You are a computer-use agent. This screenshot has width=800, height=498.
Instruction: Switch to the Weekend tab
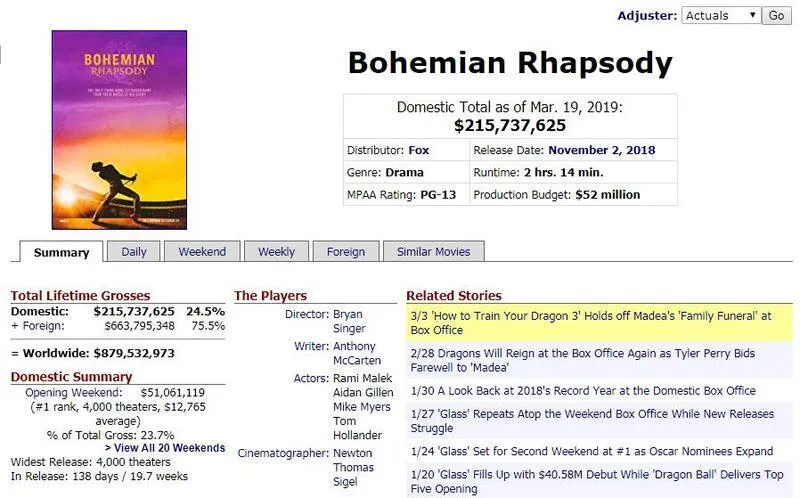tap(202, 252)
